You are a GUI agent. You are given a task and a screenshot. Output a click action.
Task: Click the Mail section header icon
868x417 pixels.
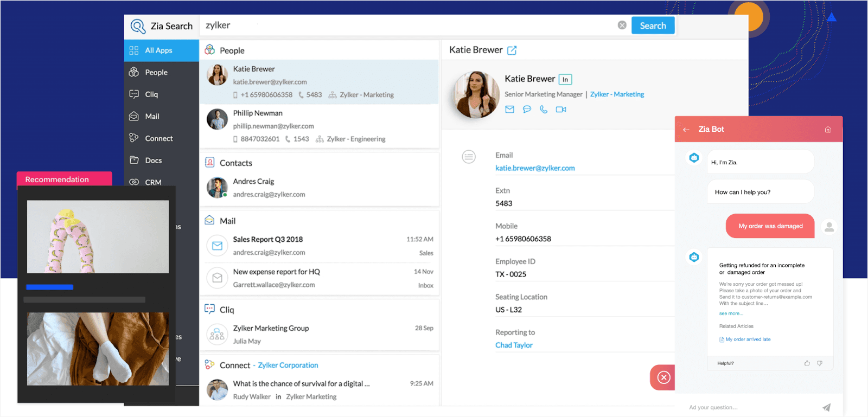209,220
